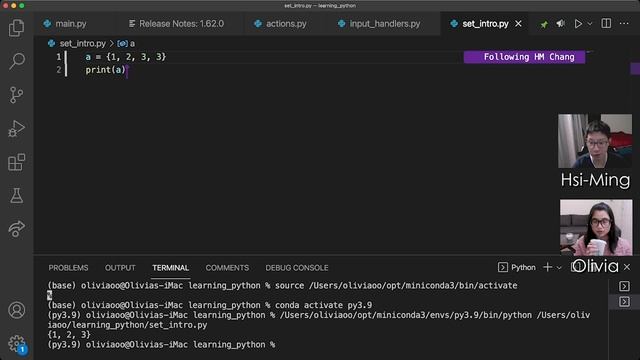Open the Extensions view

16,162
